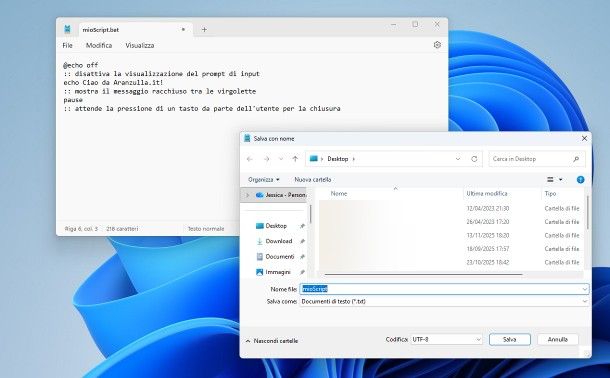Change the view layout icon

tap(550, 179)
